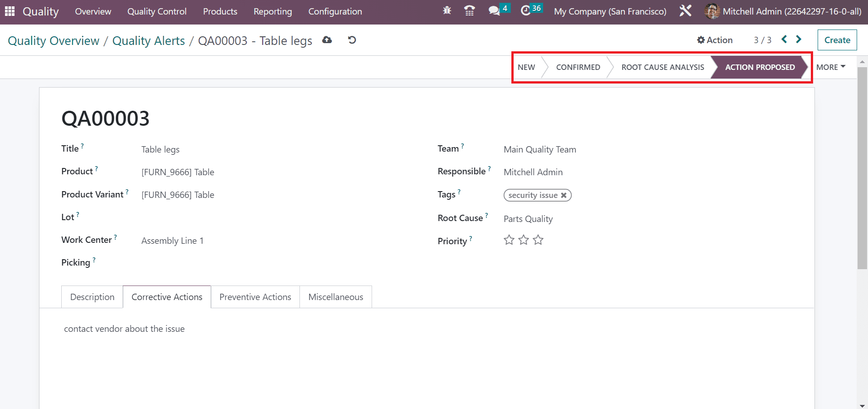Image resolution: width=868 pixels, height=409 pixels.
Task: Go to Quality Alerts breadcrumb
Action: pyautogui.click(x=149, y=40)
